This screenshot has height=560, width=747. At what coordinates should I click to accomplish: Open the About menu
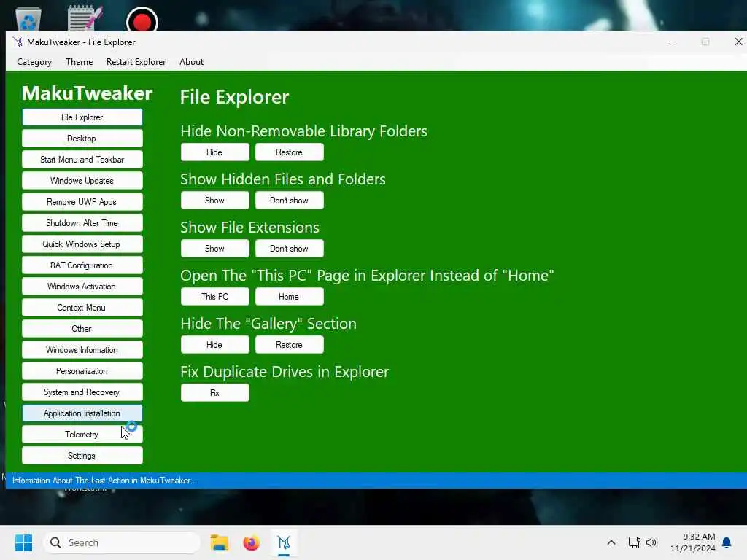point(192,62)
